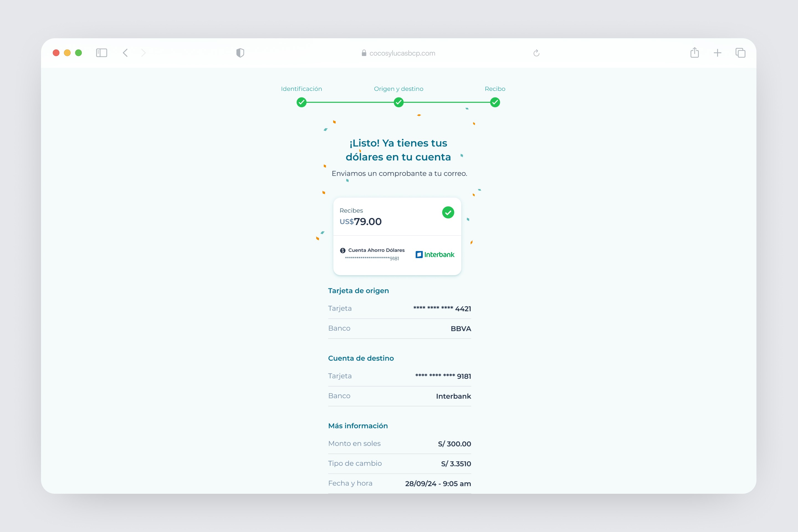Click the green check in Recibes card

(448, 213)
